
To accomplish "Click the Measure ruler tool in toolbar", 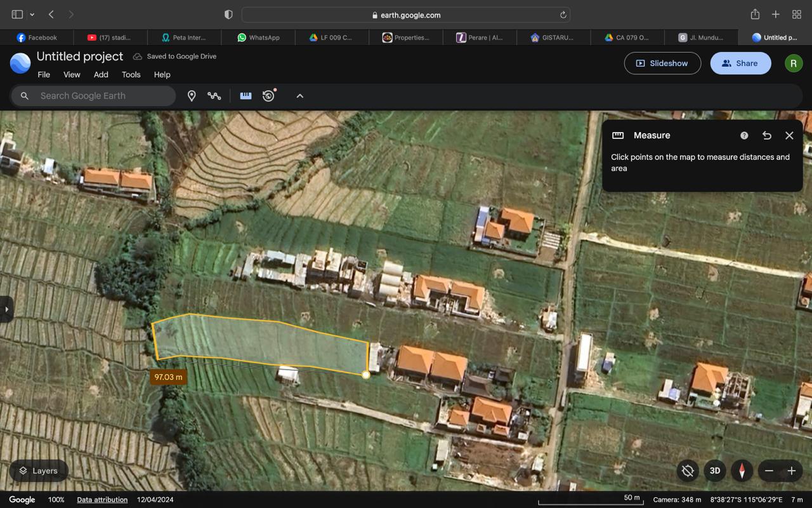I will (x=246, y=96).
